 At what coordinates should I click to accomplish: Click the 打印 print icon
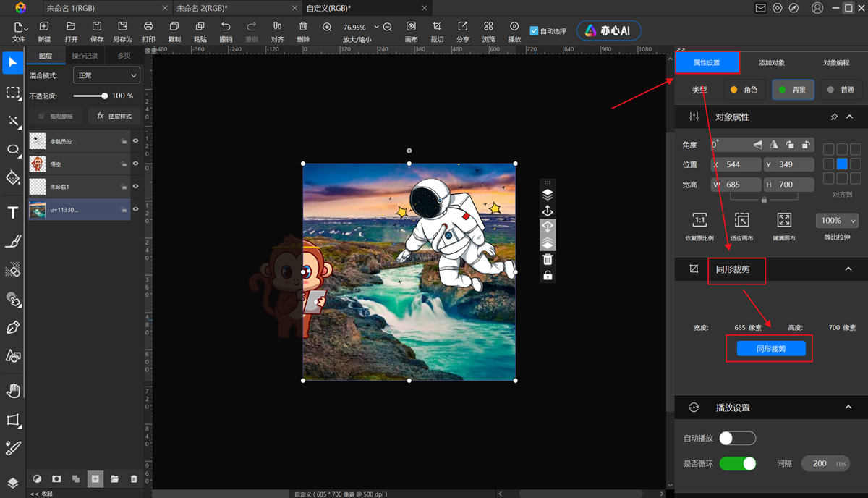pyautogui.click(x=148, y=27)
